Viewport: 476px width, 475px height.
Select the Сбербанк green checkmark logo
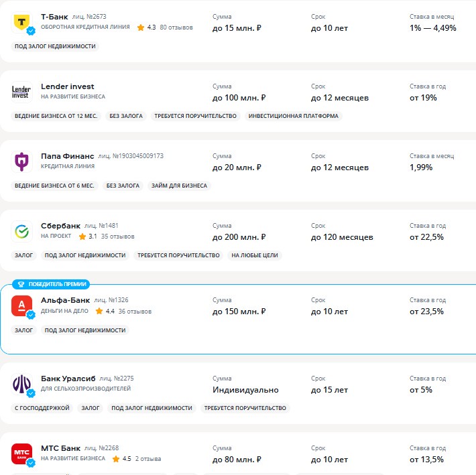(21, 231)
